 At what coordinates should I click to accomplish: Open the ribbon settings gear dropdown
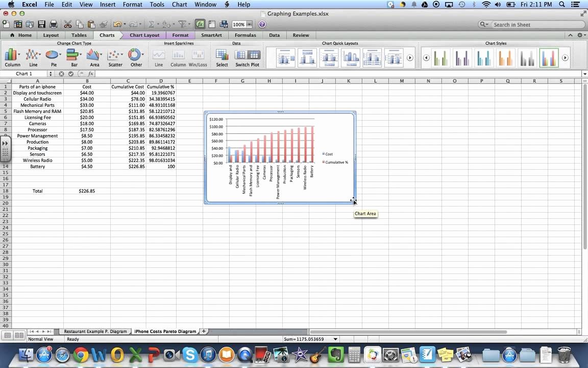pos(581,35)
